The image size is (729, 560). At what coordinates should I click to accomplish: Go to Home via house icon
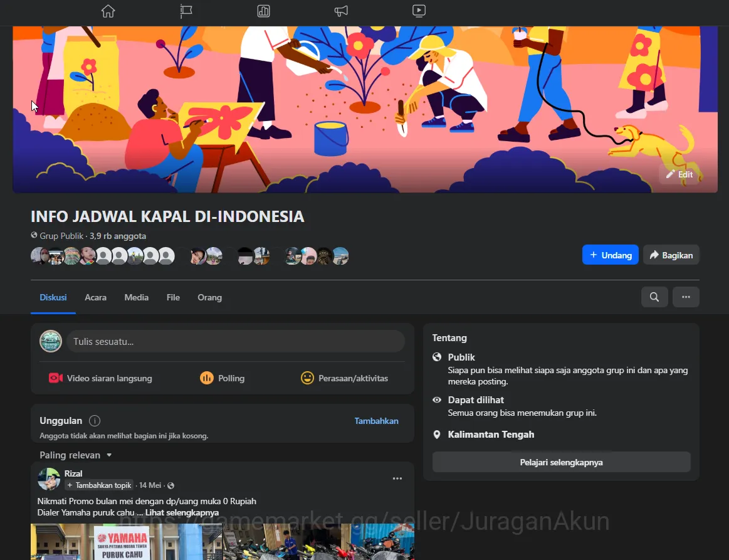click(x=108, y=11)
